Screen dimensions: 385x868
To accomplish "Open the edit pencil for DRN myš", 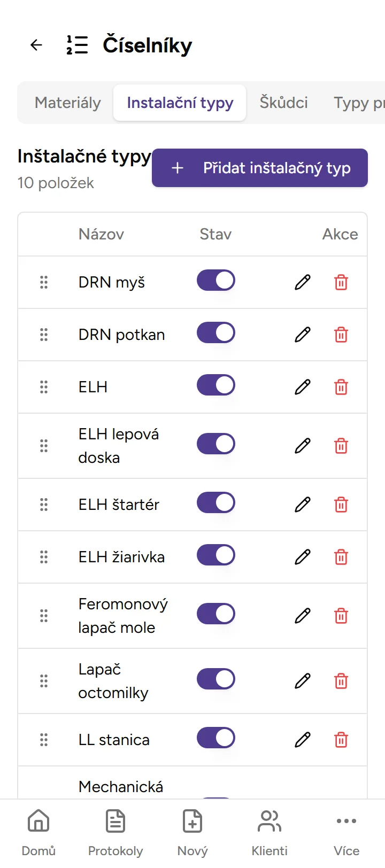I will point(302,282).
